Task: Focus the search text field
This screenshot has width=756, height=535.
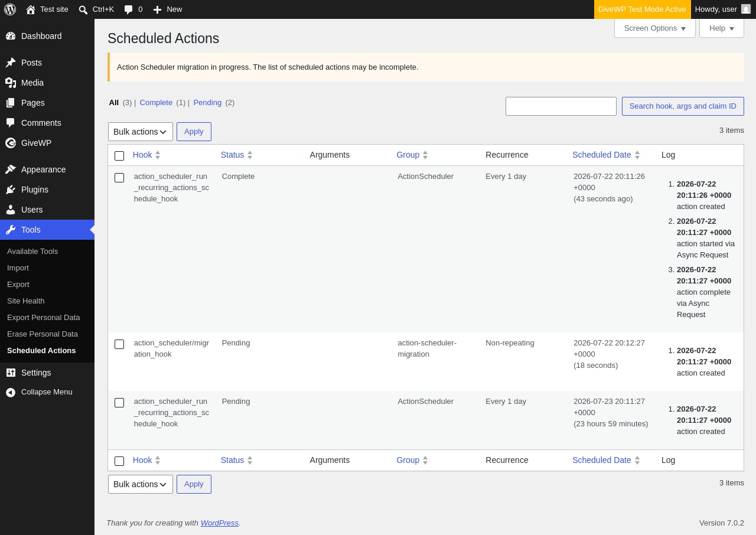Action: (x=561, y=106)
